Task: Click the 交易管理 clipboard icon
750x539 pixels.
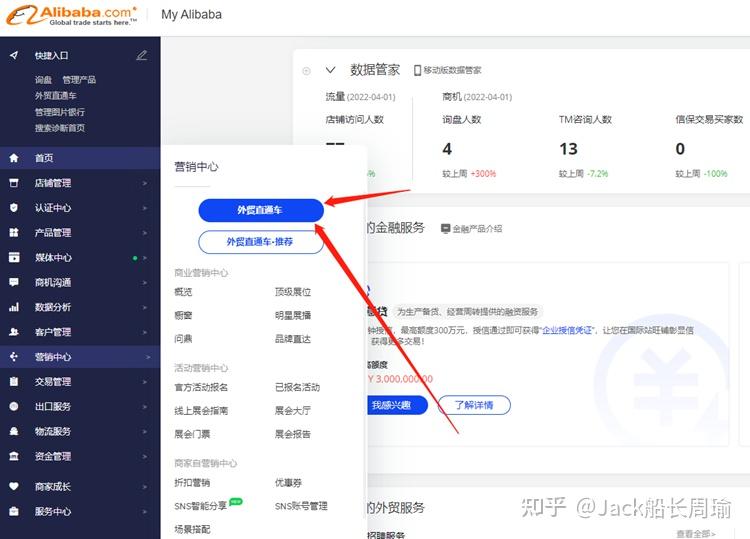Action: [14, 382]
